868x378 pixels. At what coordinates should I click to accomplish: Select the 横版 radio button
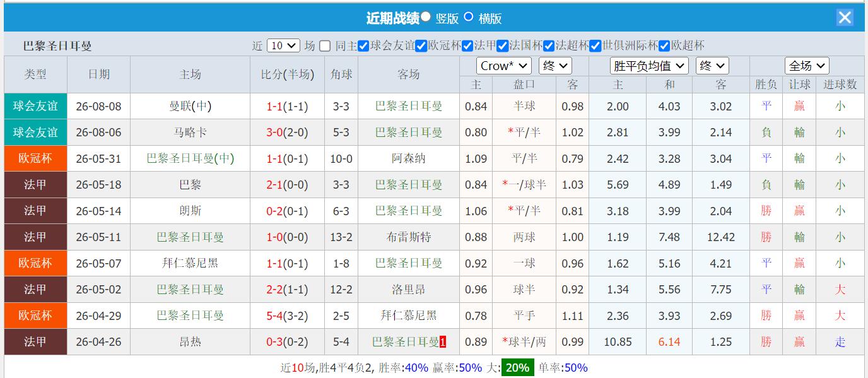[468, 17]
